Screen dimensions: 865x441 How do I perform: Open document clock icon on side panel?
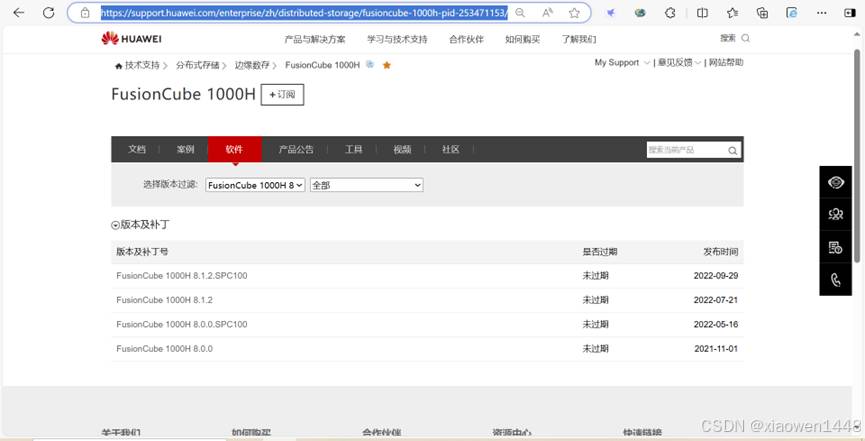click(x=836, y=247)
